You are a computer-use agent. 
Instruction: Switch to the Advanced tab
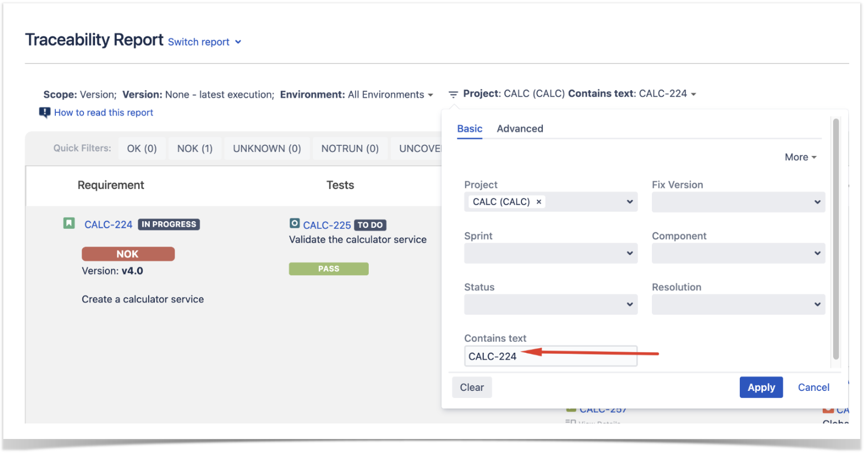(520, 129)
